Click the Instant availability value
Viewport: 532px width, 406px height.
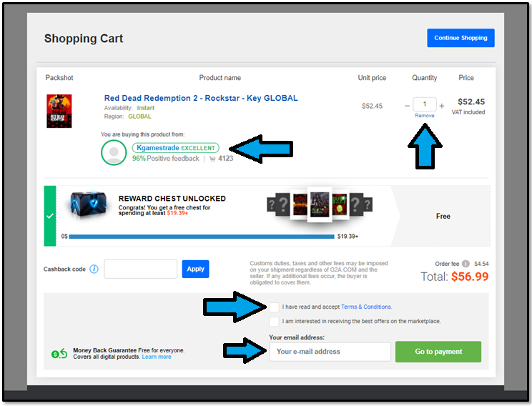tap(146, 108)
